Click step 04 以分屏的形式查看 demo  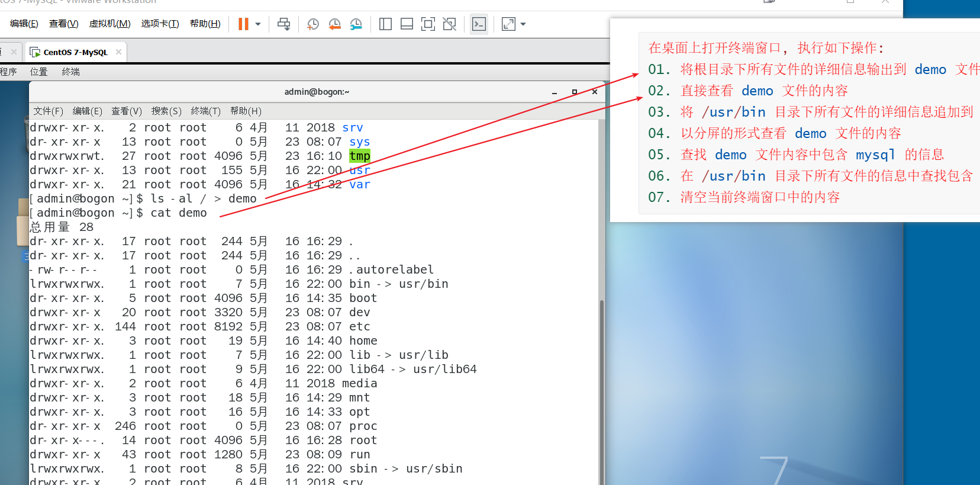tap(775, 133)
